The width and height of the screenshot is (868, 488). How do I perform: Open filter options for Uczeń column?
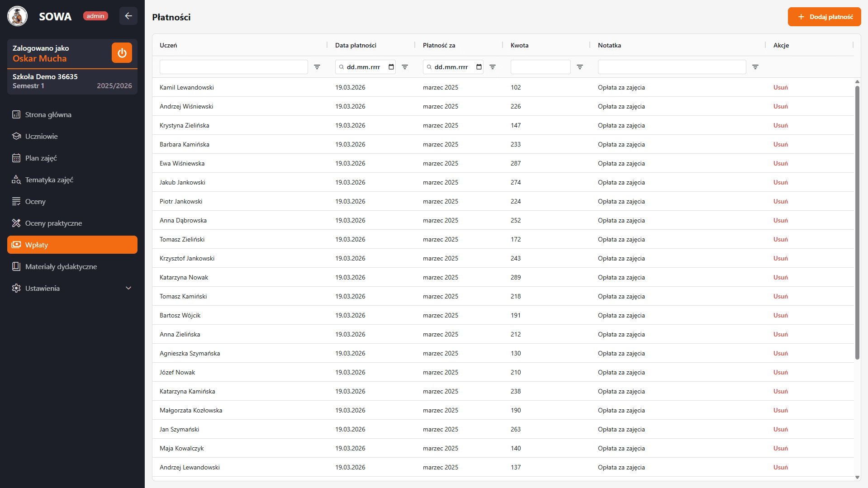pos(317,67)
